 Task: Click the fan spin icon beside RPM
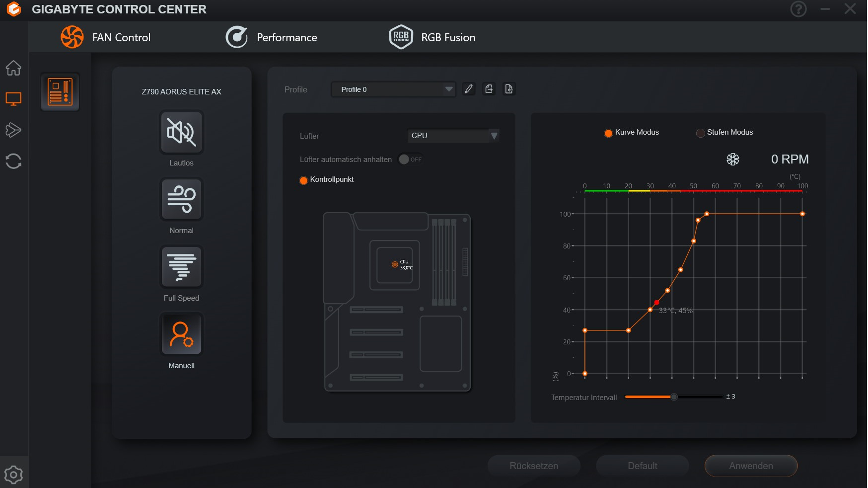point(733,159)
